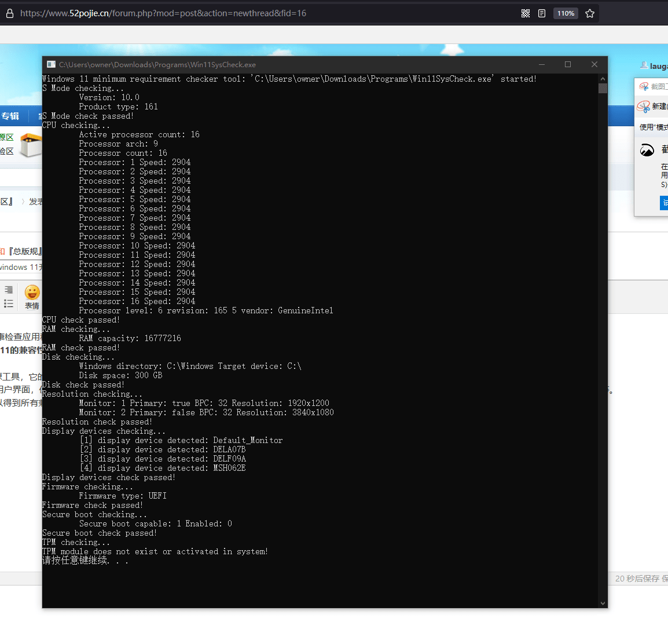The width and height of the screenshot is (668, 644).
Task: Click 'Monitor: 1 Primary: true' line
Action: [204, 403]
